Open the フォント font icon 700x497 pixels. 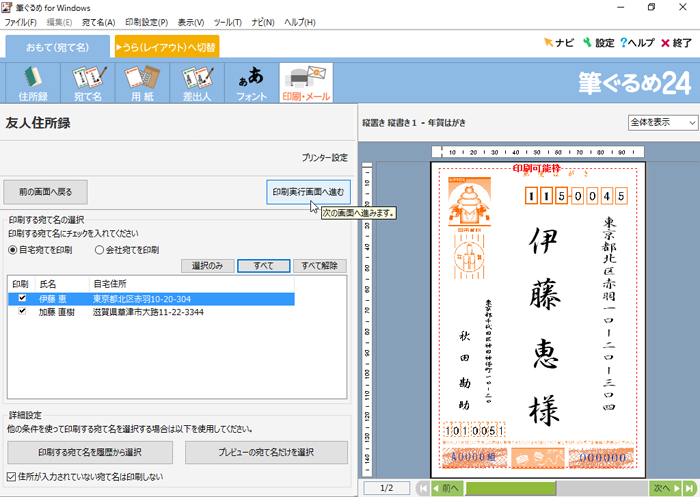click(x=251, y=83)
